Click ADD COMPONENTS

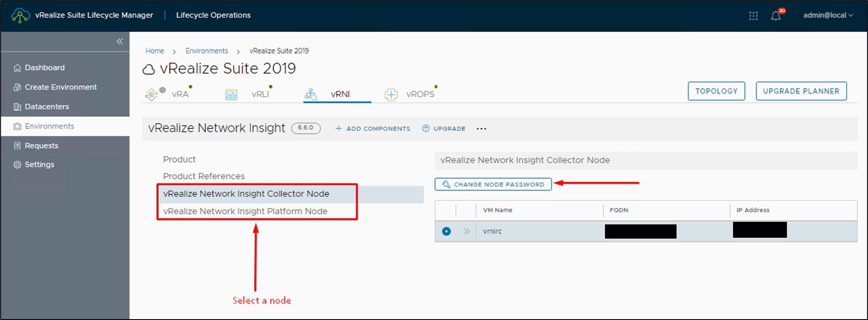tap(373, 128)
